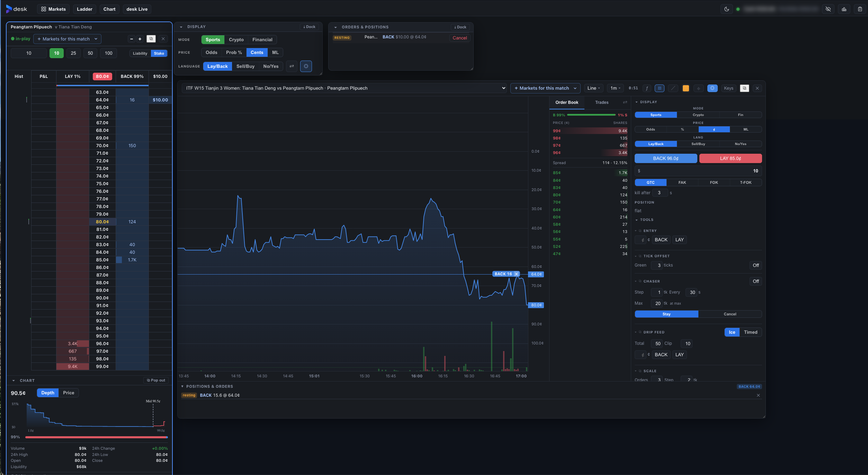The image size is (868, 475).
Task: Set price format to Prob %
Action: [234, 52]
